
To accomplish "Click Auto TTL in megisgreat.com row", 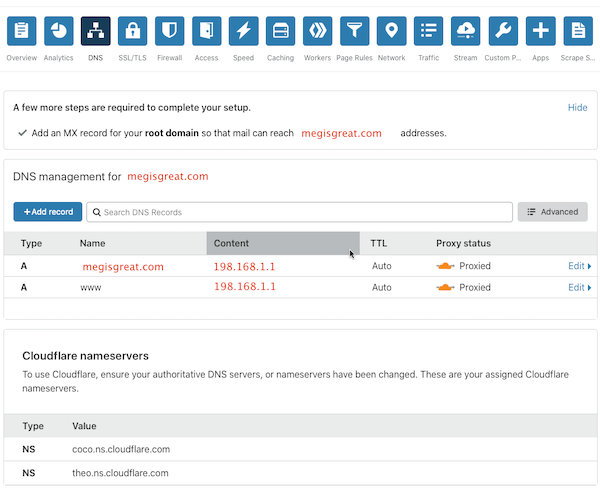I will [382, 266].
